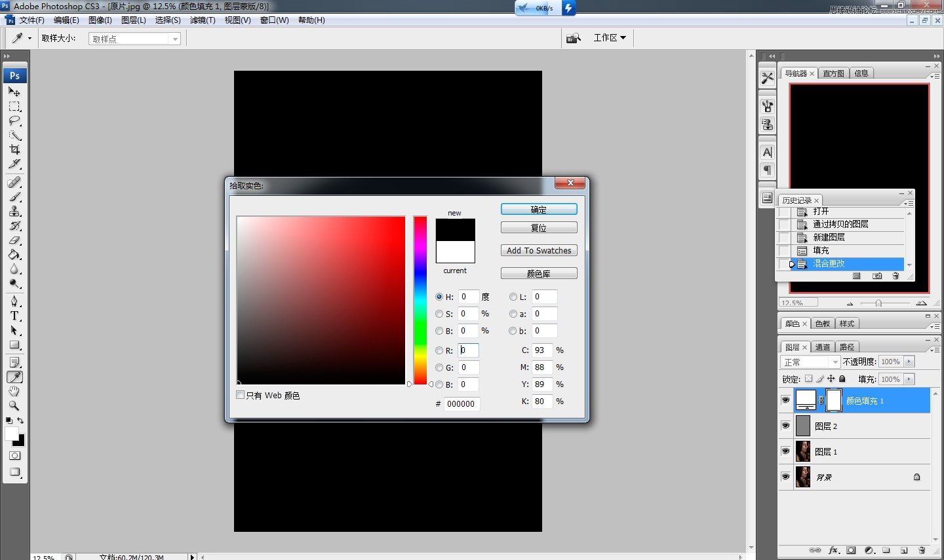Pick a color in the red color field
The height and width of the screenshot is (560, 944).
[321, 301]
